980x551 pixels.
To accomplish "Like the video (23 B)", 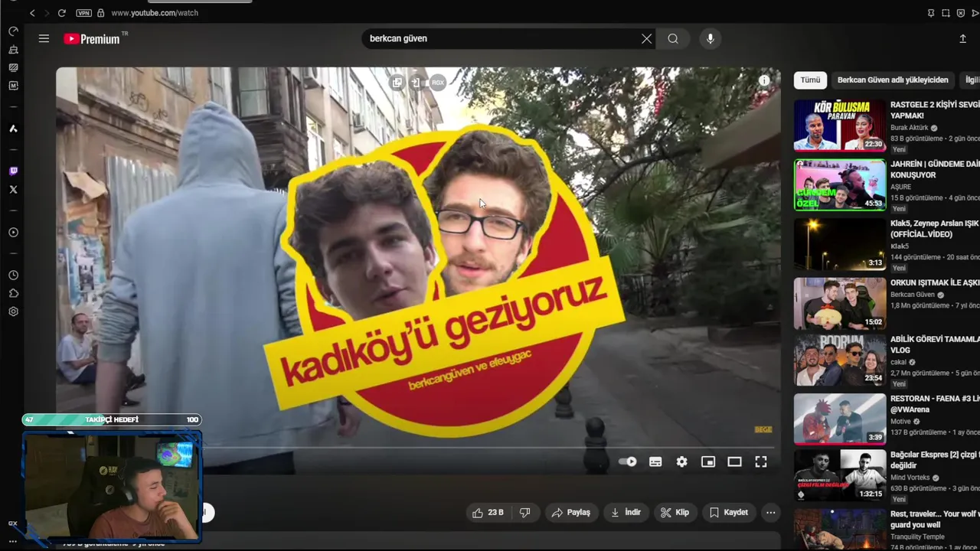I will (x=488, y=513).
